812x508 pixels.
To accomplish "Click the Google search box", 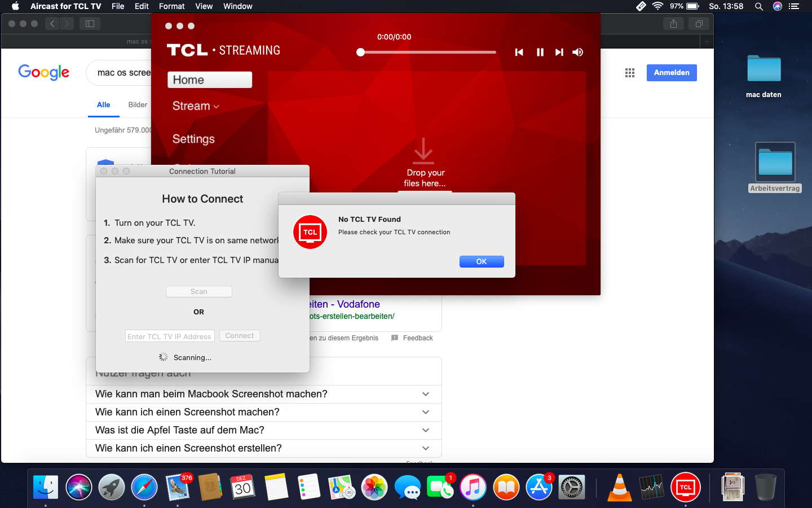I will pos(119,73).
